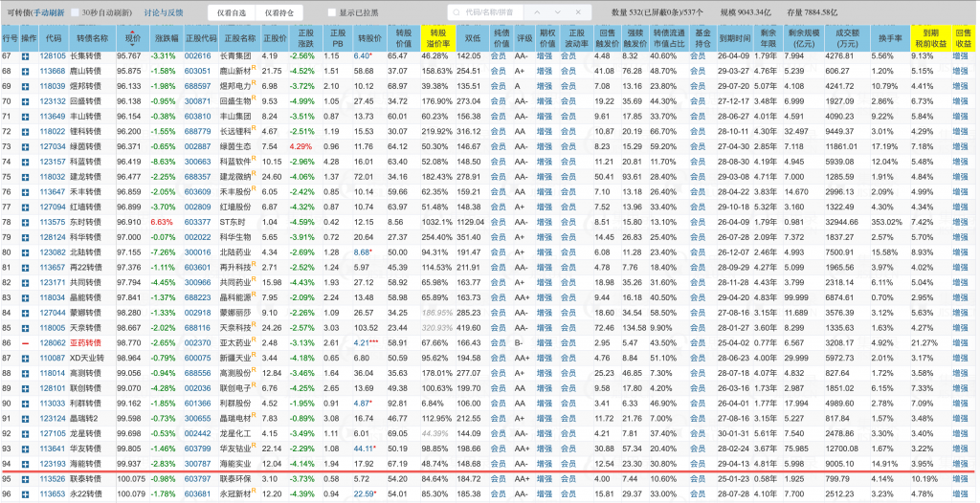
Task: Click the plus icon for 联泰转债 row
Action: (x=25, y=479)
